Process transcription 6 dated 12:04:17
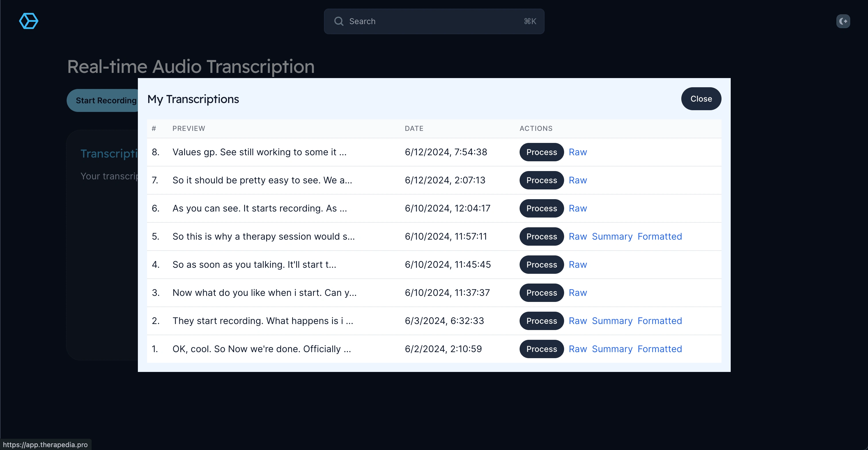This screenshot has height=450, width=868. click(541, 208)
